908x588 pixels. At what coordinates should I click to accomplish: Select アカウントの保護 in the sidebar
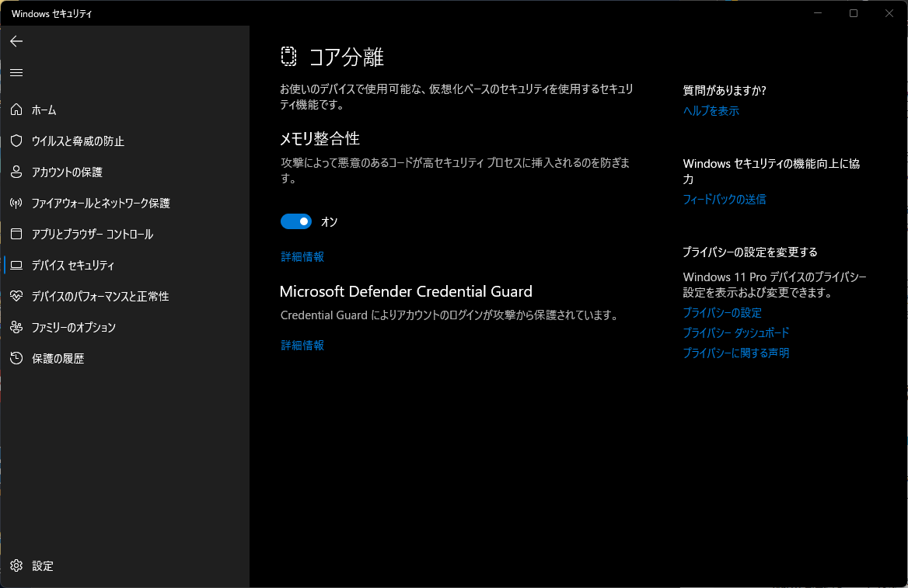67,172
